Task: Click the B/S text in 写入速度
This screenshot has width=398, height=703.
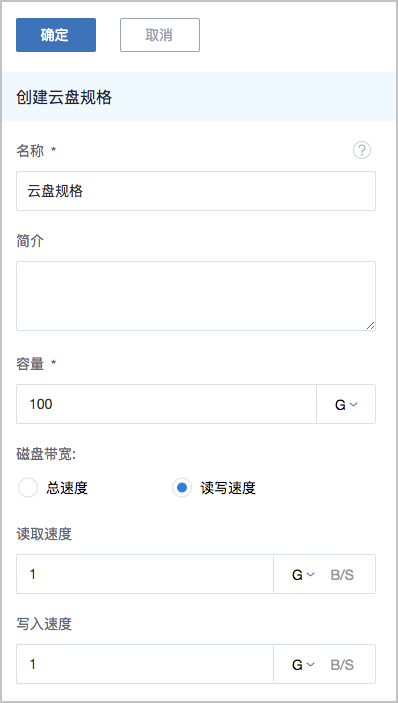Action: [x=342, y=665]
